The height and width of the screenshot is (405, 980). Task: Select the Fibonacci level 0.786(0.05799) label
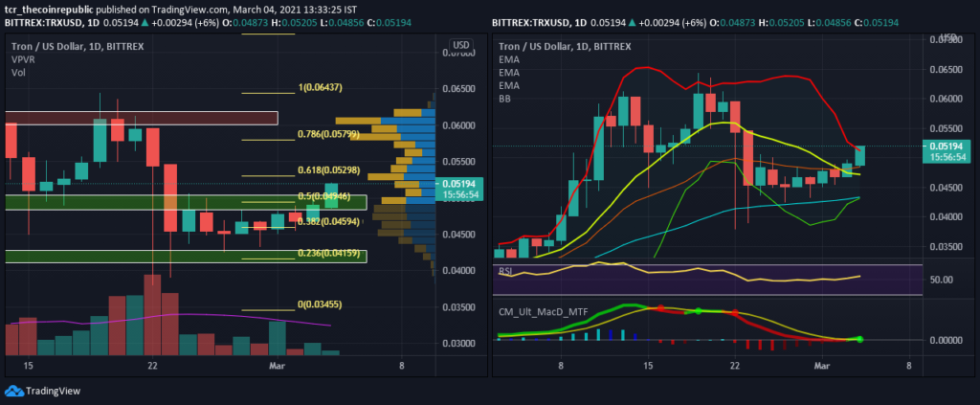point(327,134)
